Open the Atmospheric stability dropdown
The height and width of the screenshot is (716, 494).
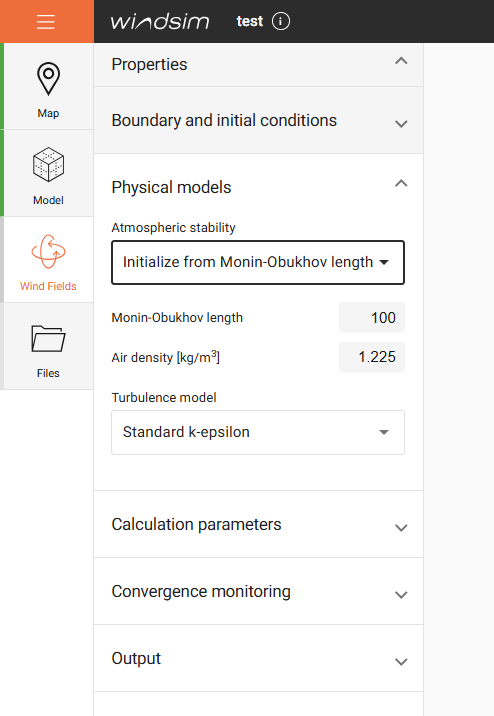click(258, 263)
